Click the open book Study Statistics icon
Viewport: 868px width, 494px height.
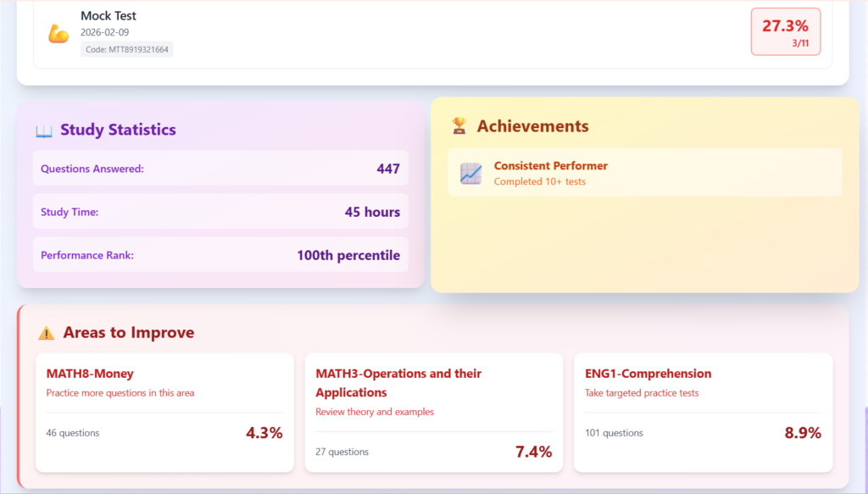(x=44, y=130)
